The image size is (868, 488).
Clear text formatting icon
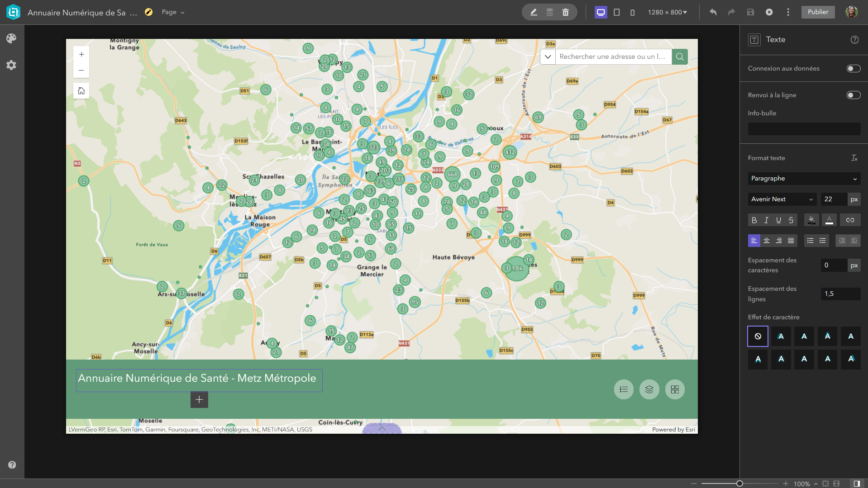(854, 158)
